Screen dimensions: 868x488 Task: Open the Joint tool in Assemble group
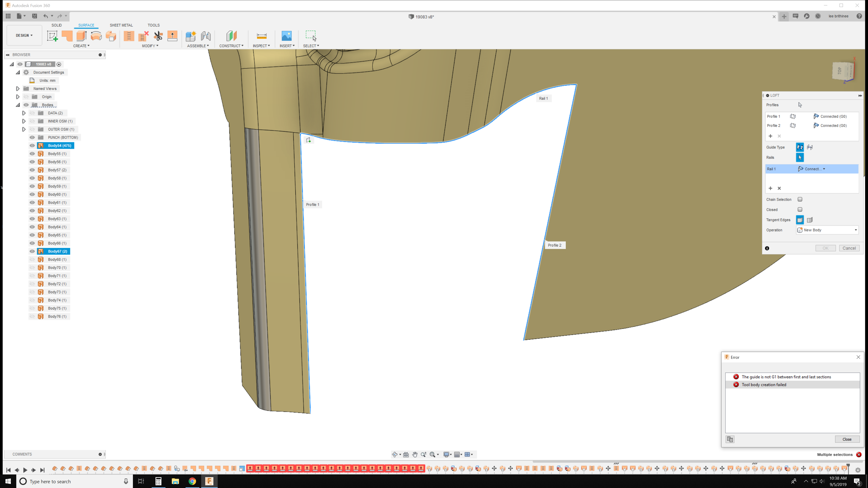(205, 36)
